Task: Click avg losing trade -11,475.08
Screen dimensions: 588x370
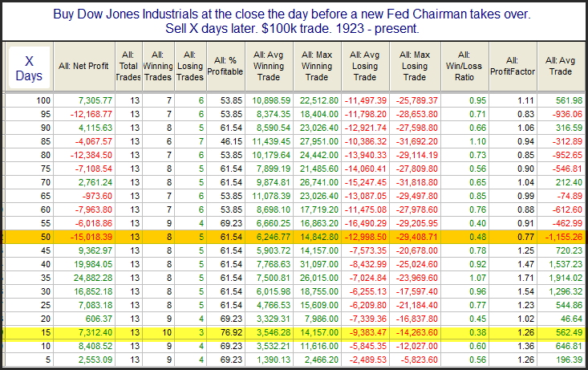Action: pyautogui.click(x=366, y=209)
